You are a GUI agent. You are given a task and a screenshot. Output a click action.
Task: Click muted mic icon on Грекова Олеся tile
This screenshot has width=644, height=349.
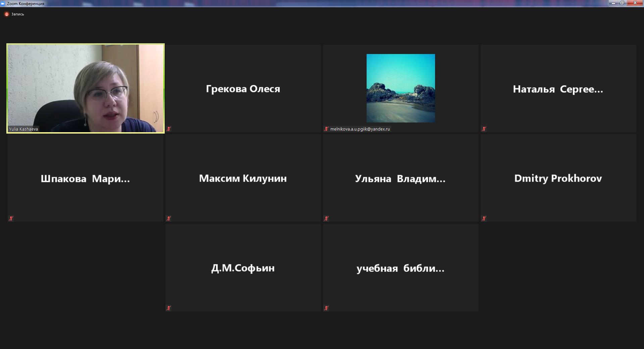169,129
